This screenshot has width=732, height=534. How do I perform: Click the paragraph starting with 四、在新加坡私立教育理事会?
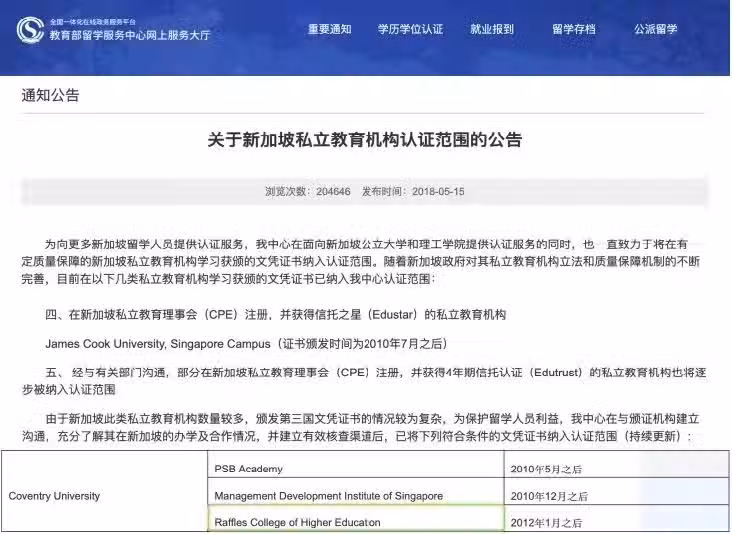point(275,315)
